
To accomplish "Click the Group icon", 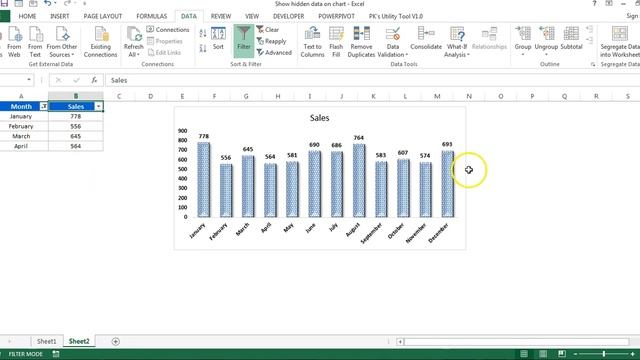I will point(522,35).
